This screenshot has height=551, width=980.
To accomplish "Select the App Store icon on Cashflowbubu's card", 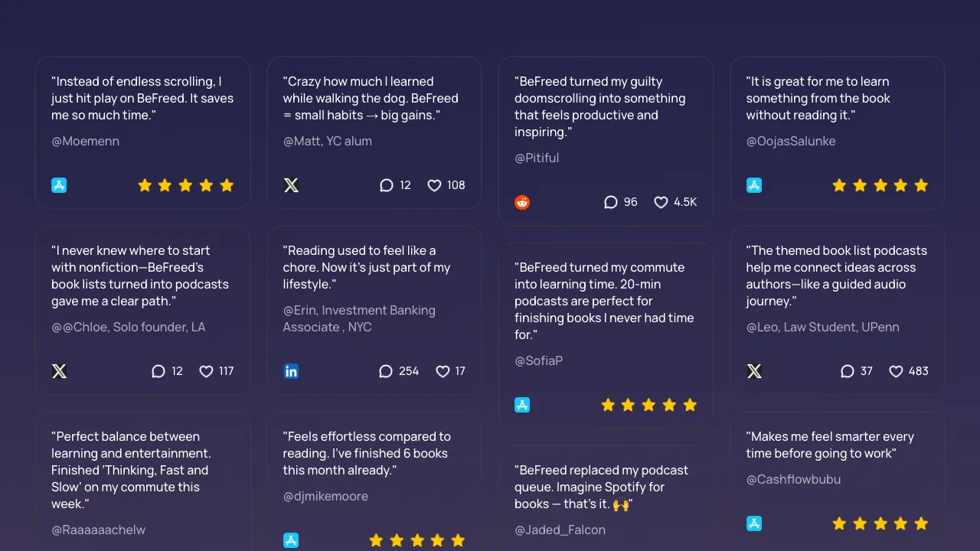I will [754, 523].
